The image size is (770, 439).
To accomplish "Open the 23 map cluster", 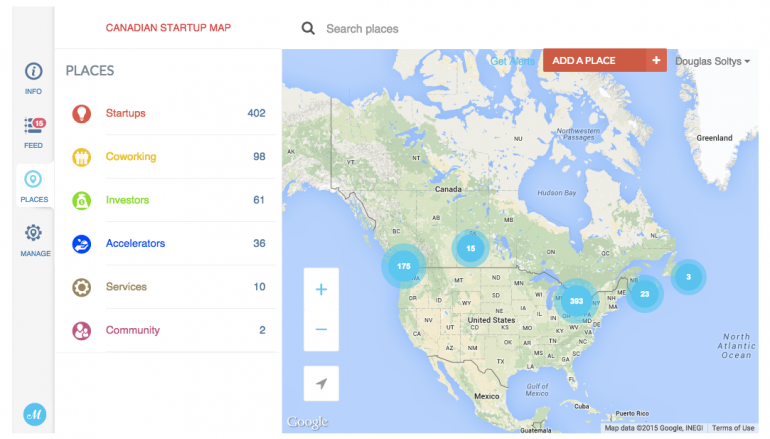I will (x=645, y=294).
